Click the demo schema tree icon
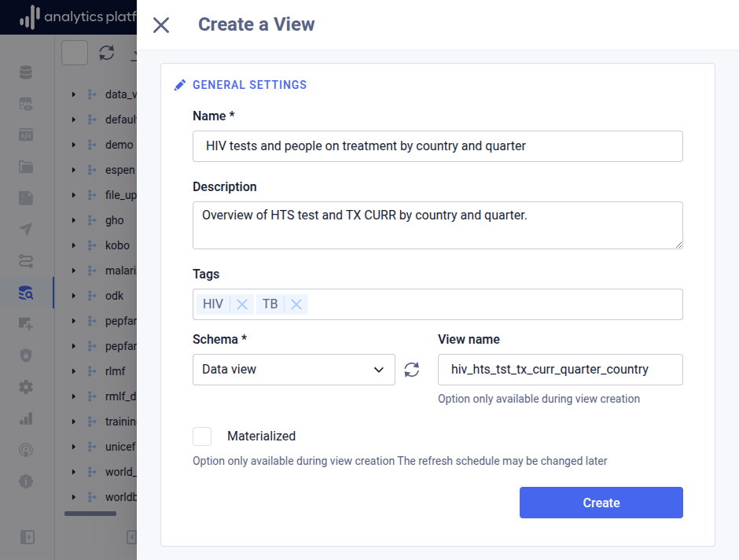Screen dimensions: 739x560 coord(91,145)
